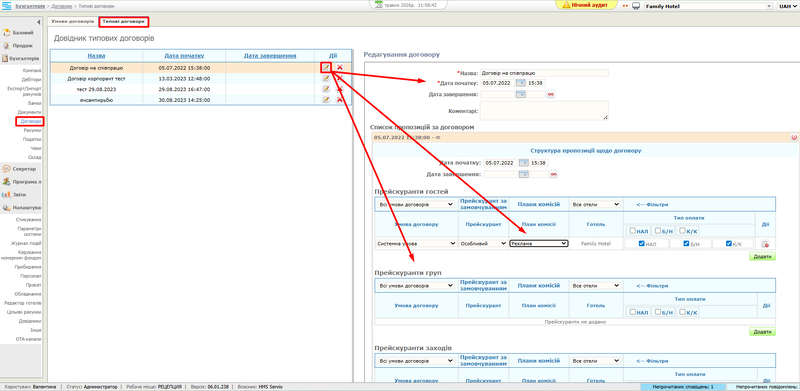Click 'Додати' under guest pricelists
Screen dimensions: 800x391
point(762,256)
